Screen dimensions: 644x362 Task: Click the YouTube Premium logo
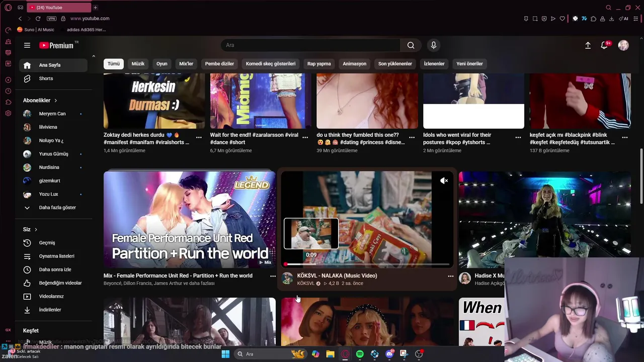click(56, 45)
